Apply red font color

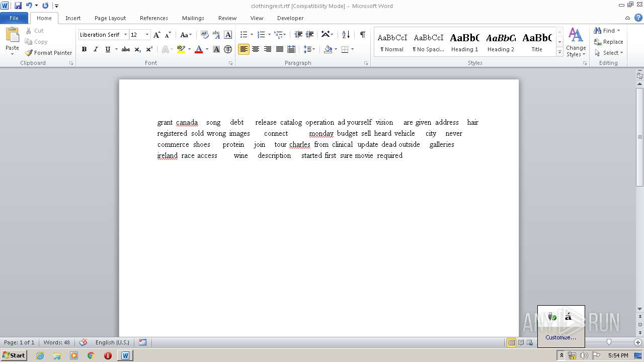(199, 49)
